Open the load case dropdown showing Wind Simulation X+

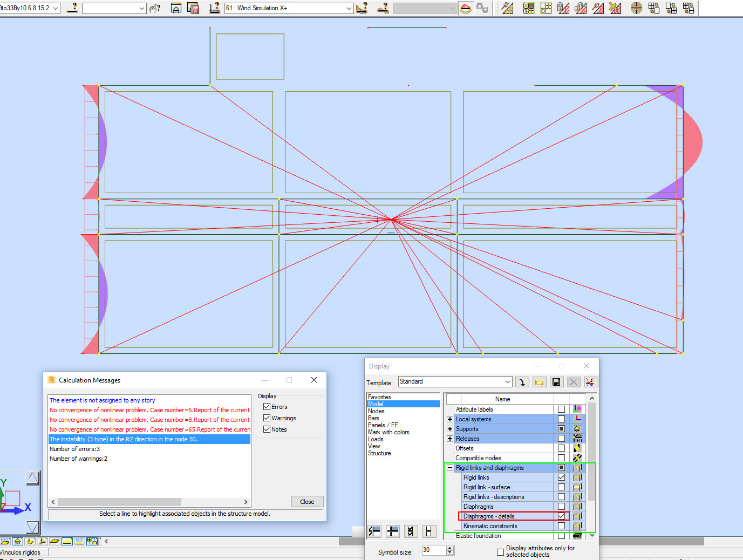(350, 8)
